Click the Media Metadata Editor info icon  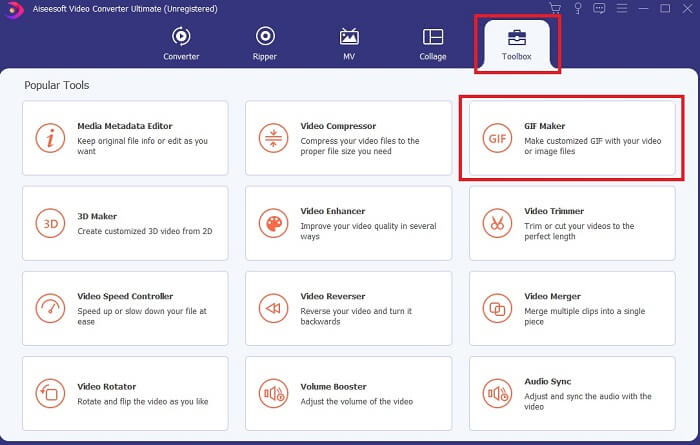[x=50, y=138]
